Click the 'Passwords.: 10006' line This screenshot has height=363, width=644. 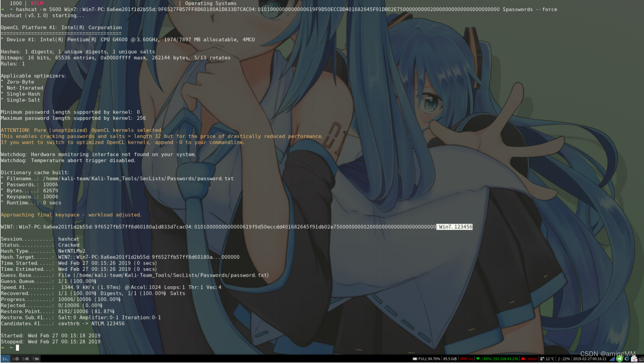(30, 184)
